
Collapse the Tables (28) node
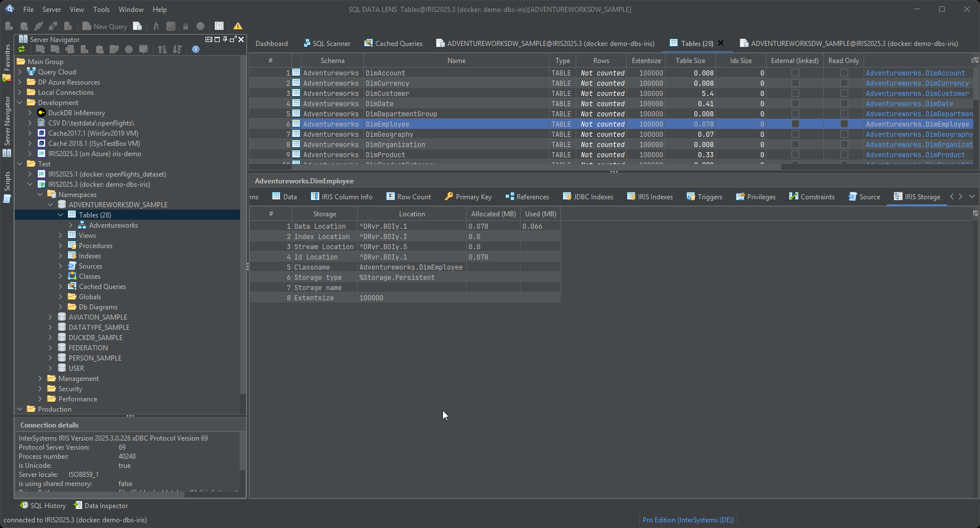point(61,215)
